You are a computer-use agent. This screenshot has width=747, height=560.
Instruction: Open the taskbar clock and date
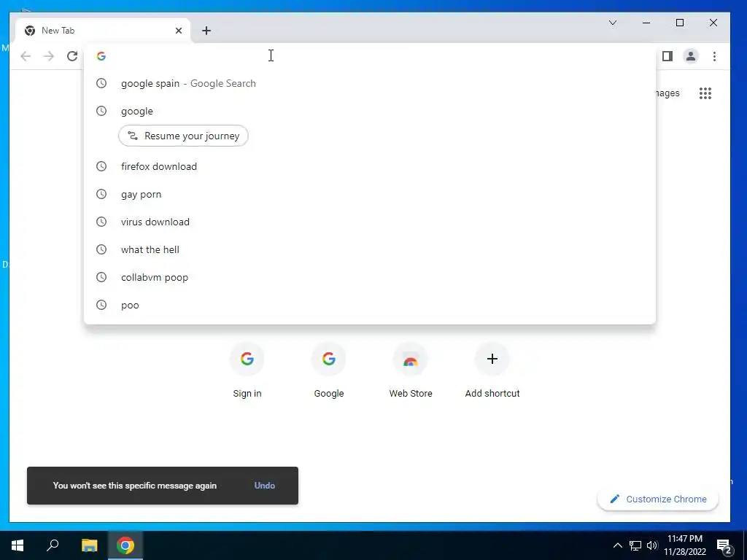(x=685, y=545)
